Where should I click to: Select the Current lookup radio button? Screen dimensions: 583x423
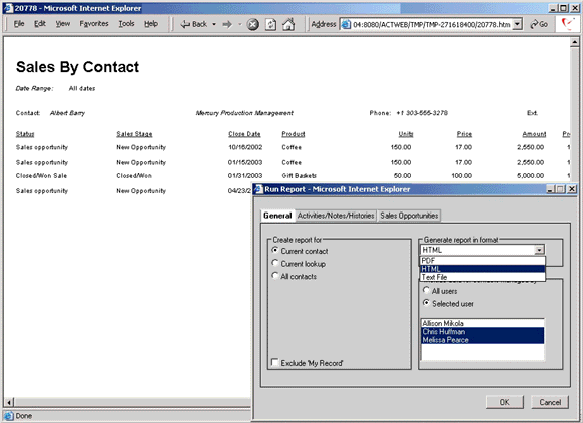coord(275,263)
